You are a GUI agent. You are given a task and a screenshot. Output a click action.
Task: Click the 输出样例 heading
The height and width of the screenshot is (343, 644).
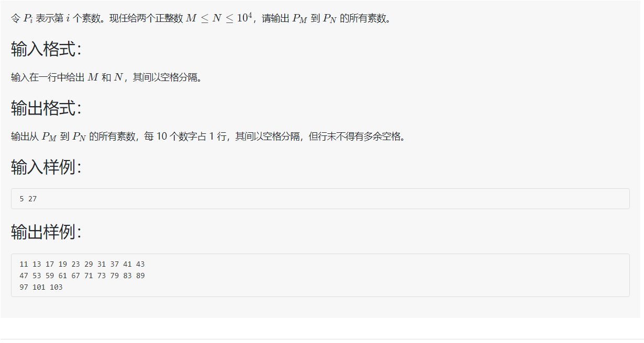47,232
